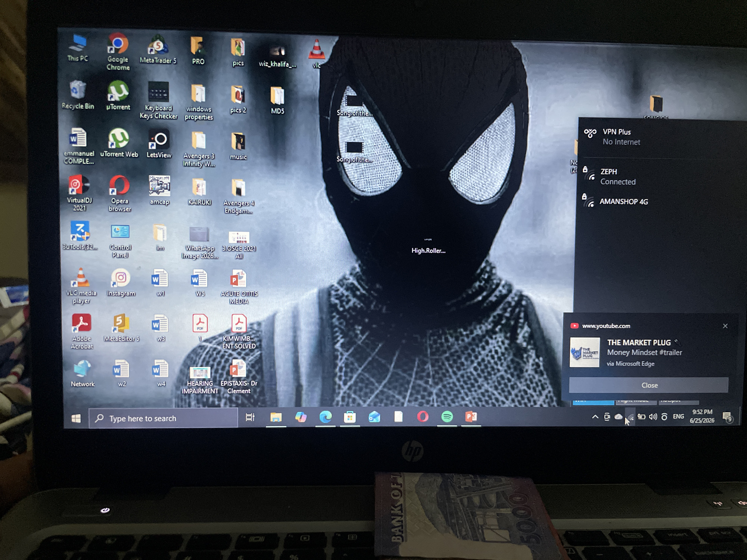Select the emmanuel COMPLE... Word document
This screenshot has width=747, height=560.
[x=79, y=146]
